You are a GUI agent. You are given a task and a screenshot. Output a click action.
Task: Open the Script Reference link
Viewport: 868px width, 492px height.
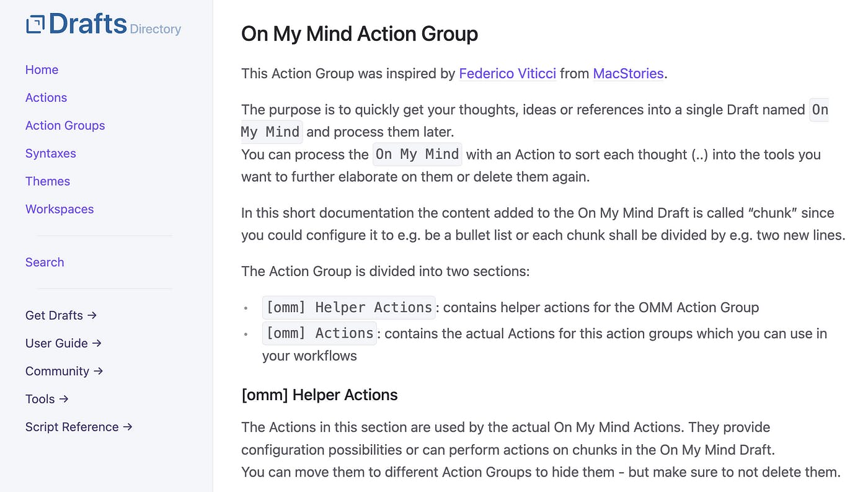[x=79, y=427]
